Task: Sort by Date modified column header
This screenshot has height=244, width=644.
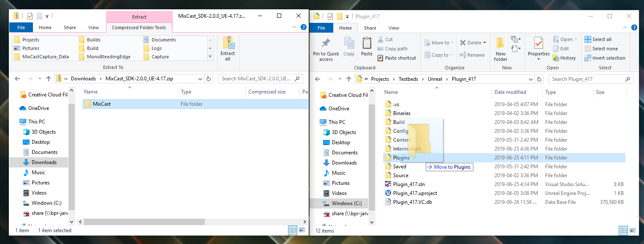Action: coord(510,92)
